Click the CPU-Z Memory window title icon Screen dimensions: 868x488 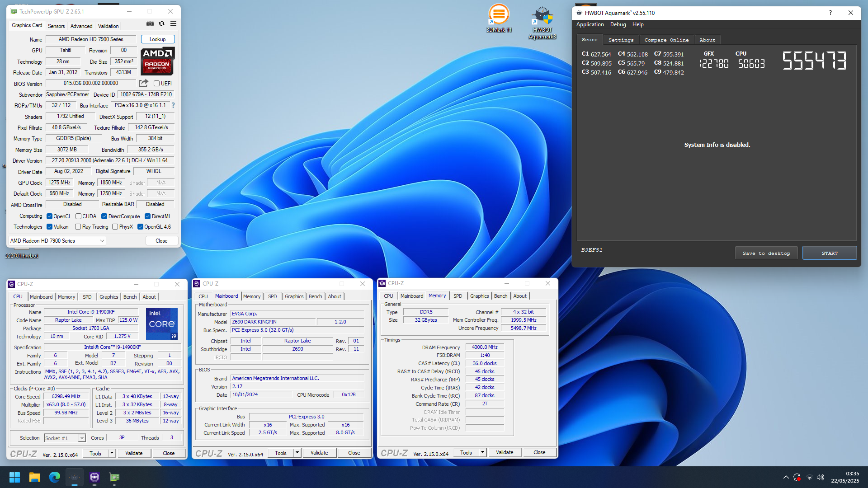coord(382,283)
